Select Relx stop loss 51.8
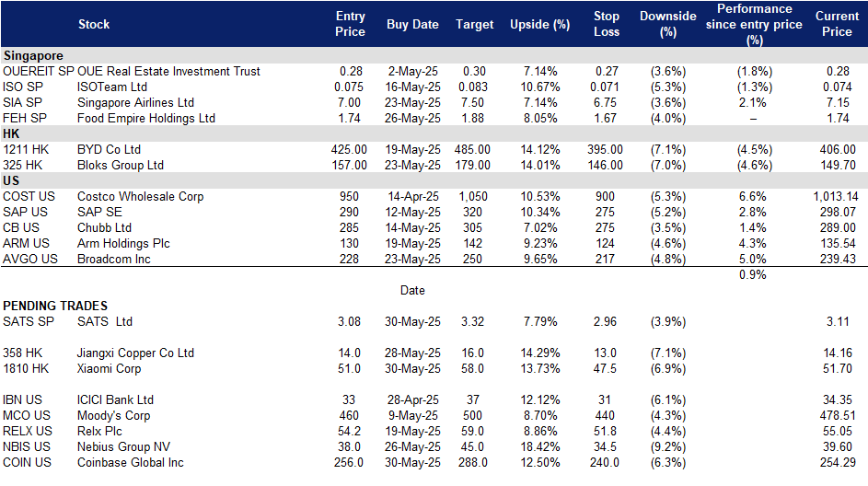This screenshot has height=486, width=868. (605, 431)
